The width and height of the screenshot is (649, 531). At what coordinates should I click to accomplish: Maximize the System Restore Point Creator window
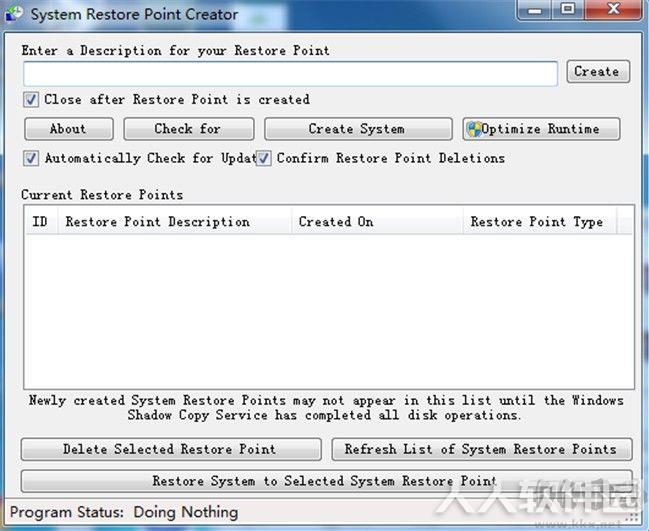click(568, 10)
